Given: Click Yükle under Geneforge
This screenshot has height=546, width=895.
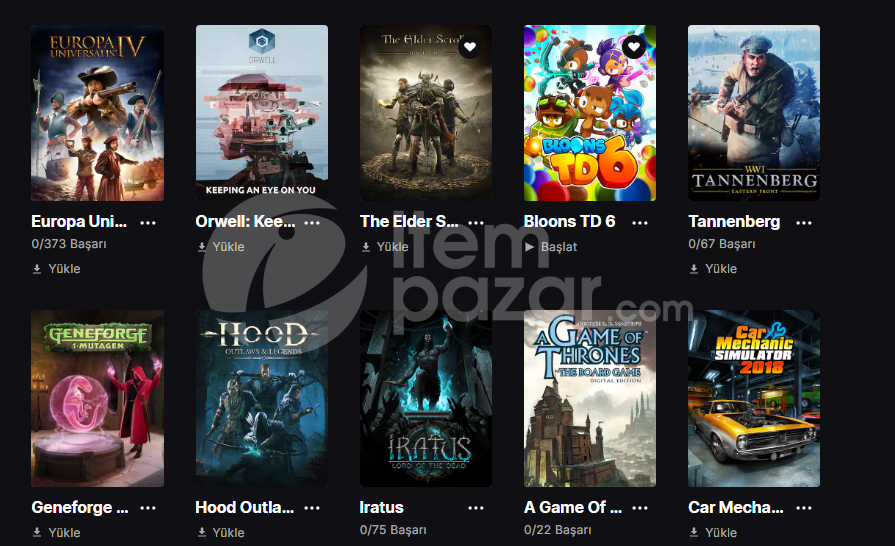Looking at the screenshot, I should click(57, 532).
